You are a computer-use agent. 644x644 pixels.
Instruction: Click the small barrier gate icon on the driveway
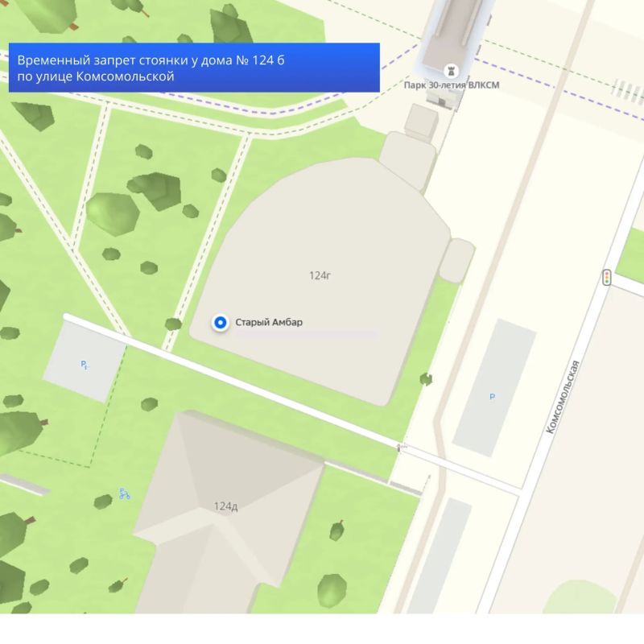coord(400,448)
